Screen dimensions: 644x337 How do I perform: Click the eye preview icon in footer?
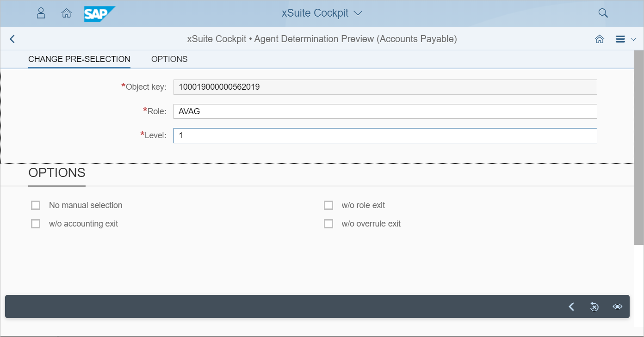618,306
